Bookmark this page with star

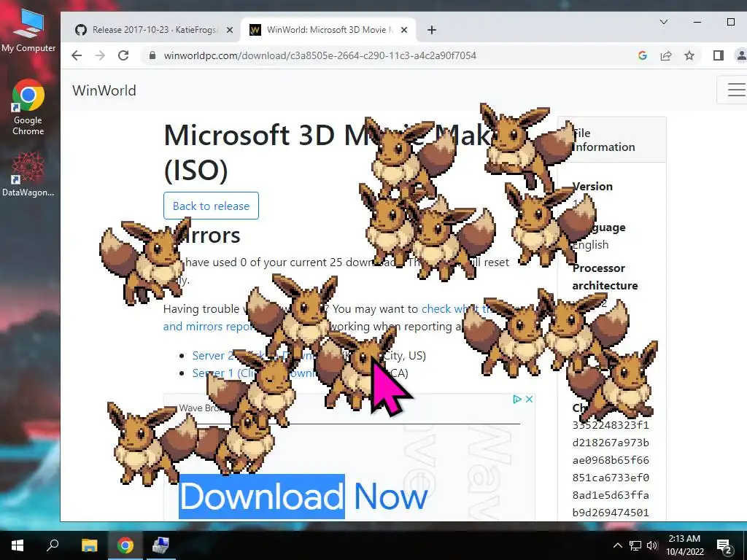coord(689,55)
